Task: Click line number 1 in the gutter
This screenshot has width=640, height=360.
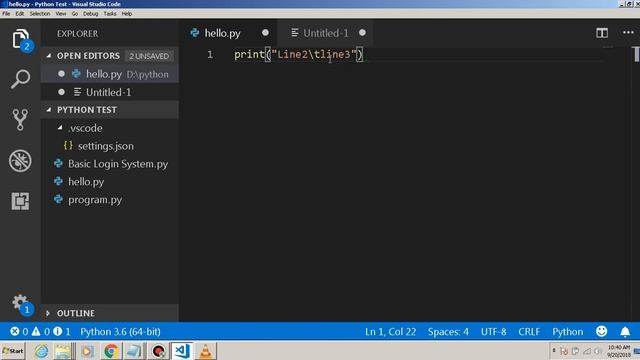Action: pyautogui.click(x=210, y=54)
